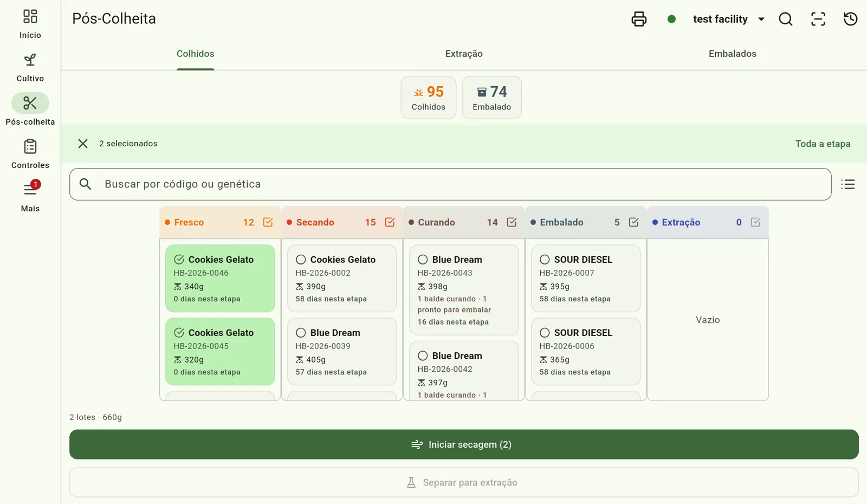Screen dimensions: 867x504
Task: Go to Cultivo section in sidebar
Action: [x=30, y=67]
